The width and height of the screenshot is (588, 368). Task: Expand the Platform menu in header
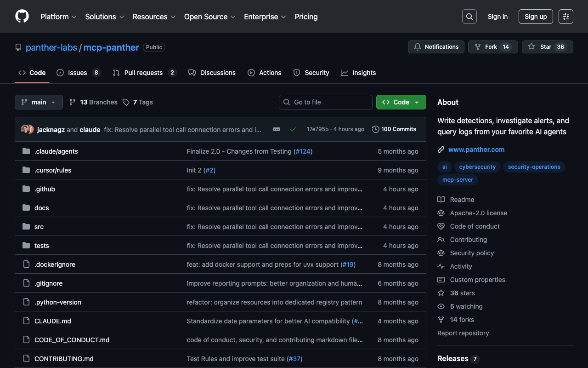(x=58, y=17)
